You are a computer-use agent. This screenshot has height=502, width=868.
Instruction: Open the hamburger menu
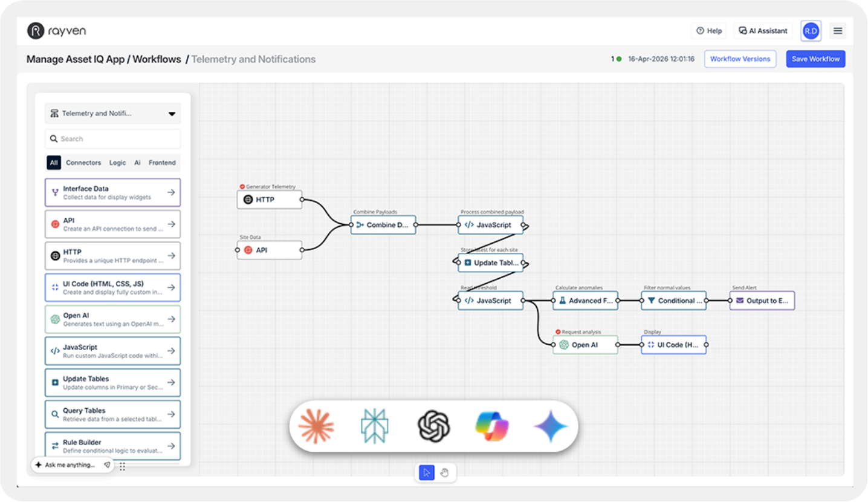pos(838,31)
